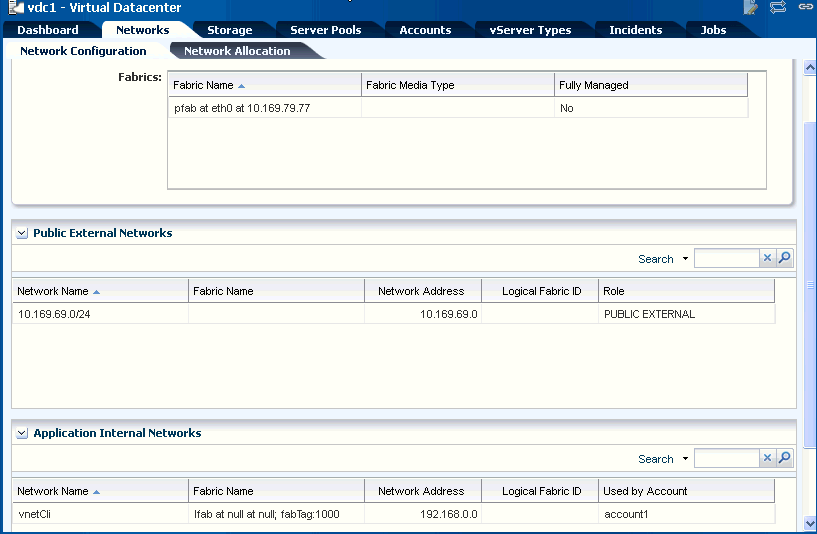Select fabric row pfab at eth0 at 10.169.79.77
The height and width of the screenshot is (534, 817).
pos(458,108)
